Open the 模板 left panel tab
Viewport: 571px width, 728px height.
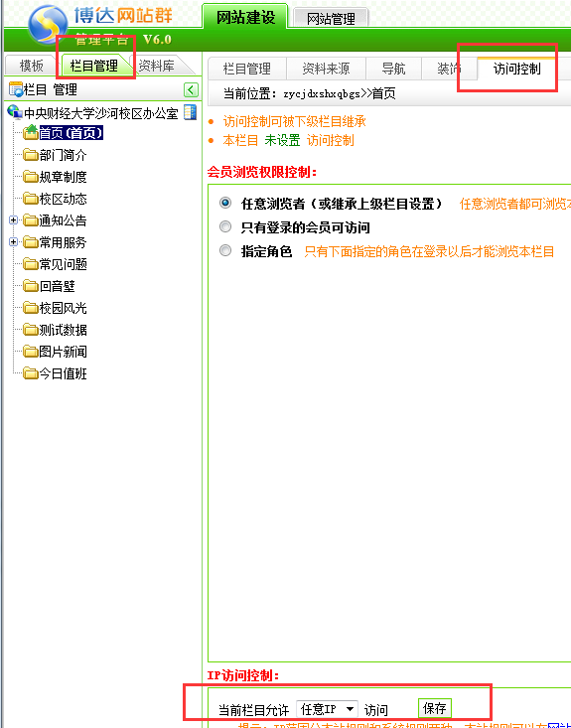(x=31, y=66)
